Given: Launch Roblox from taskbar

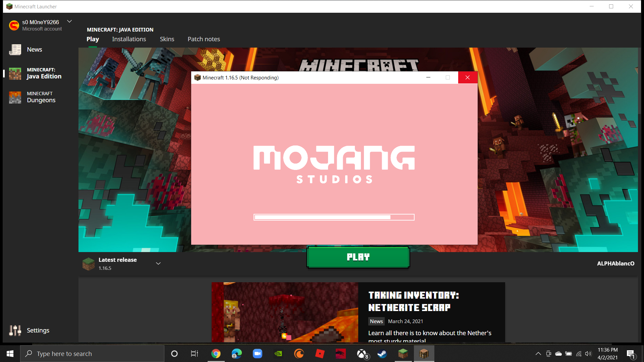Looking at the screenshot, I should pos(320,354).
